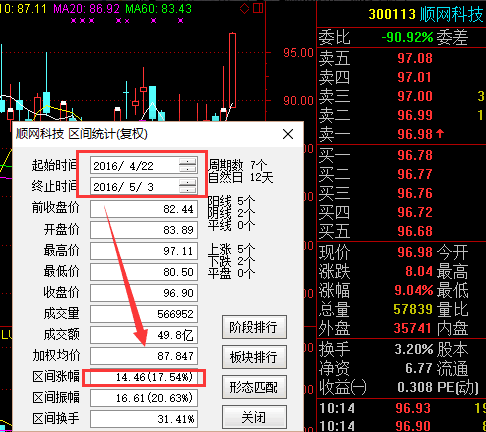Click the 卖一 price 96.98

(415, 134)
